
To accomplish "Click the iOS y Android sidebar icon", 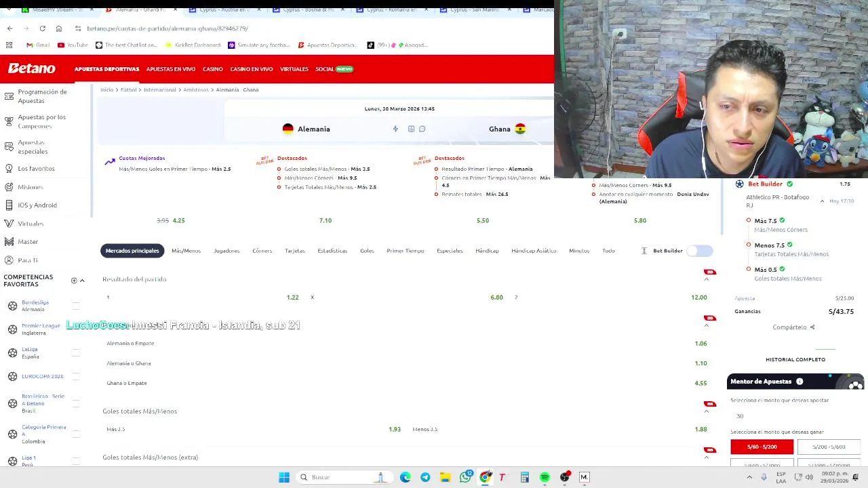I will click(9, 205).
